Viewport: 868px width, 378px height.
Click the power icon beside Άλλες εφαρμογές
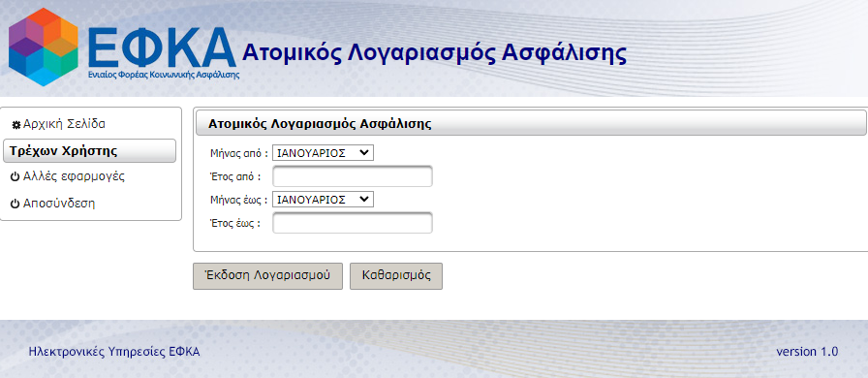[x=15, y=177]
